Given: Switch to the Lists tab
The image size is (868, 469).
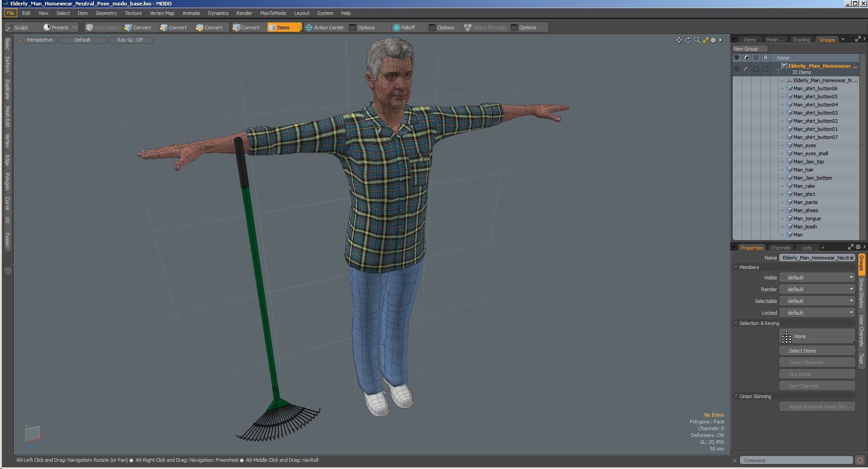Looking at the screenshot, I should click(807, 248).
